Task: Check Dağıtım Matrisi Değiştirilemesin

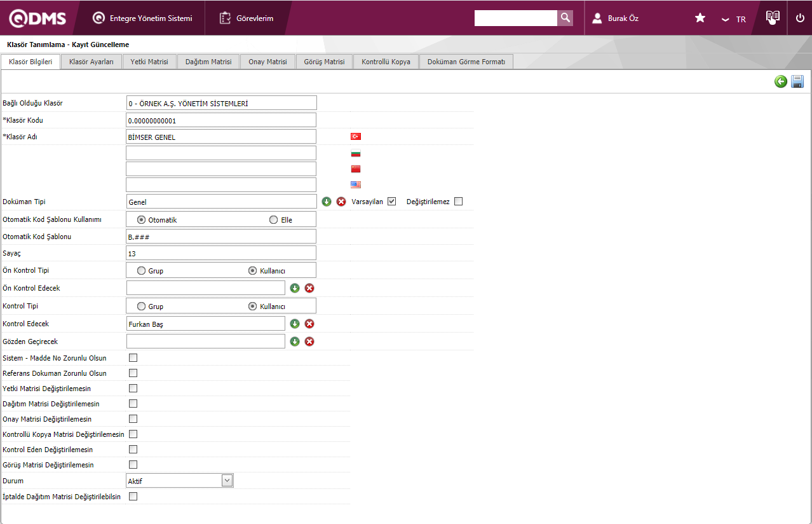Action: click(133, 403)
